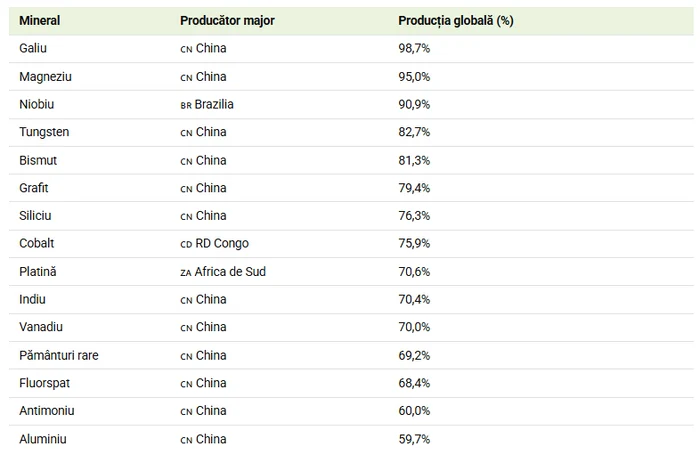Sort by the Mineral column header
The image size is (700, 454).
40,21
